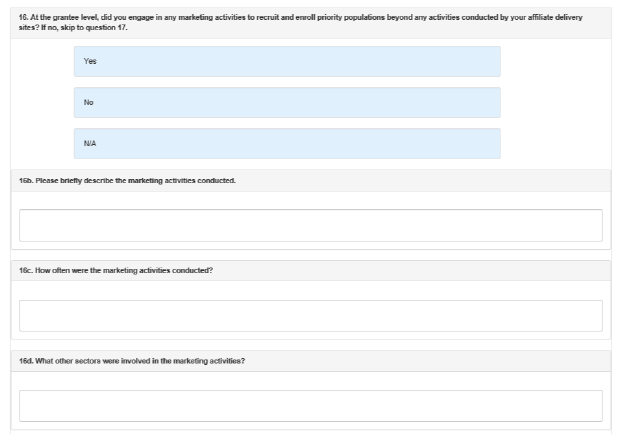
Task: Click the 16c 'How often' heading
Action: tap(116, 271)
